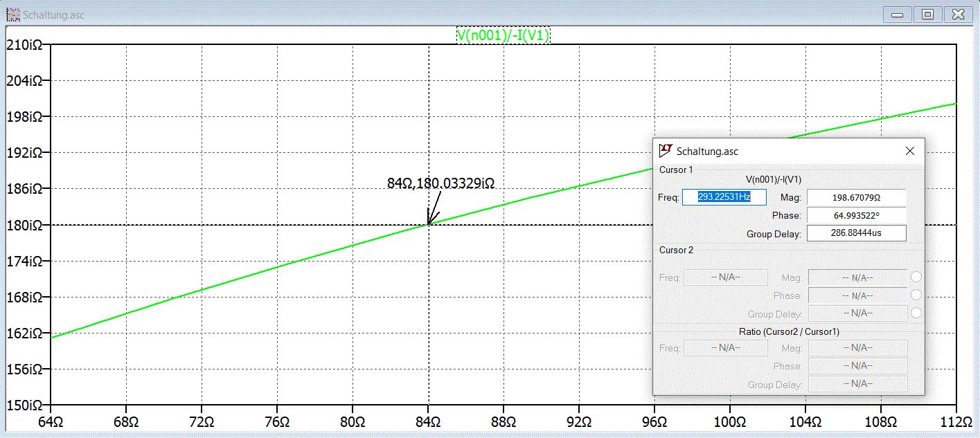The height and width of the screenshot is (438, 980).
Task: Click the cursor crosshair intersection on the trace
Action: [429, 224]
